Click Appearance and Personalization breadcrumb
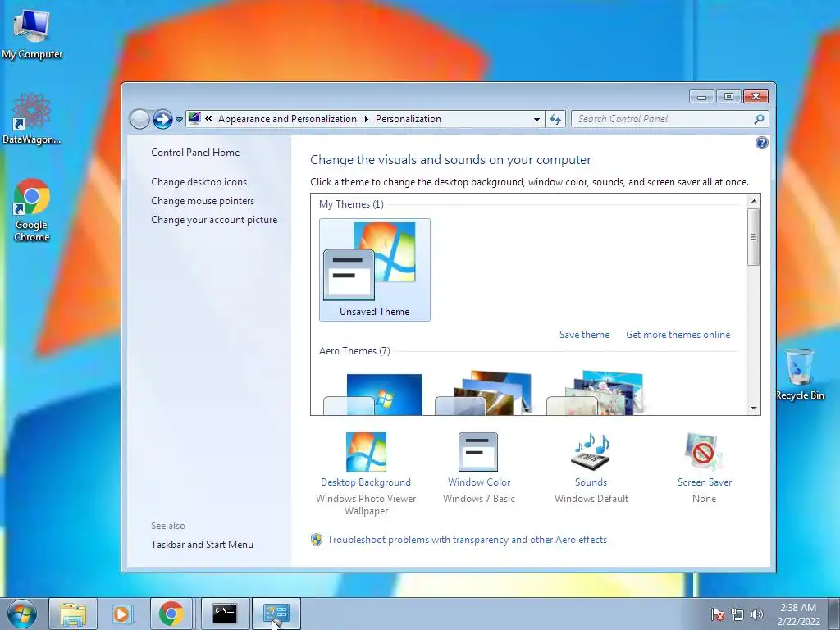Image resolution: width=840 pixels, height=630 pixels. [287, 119]
